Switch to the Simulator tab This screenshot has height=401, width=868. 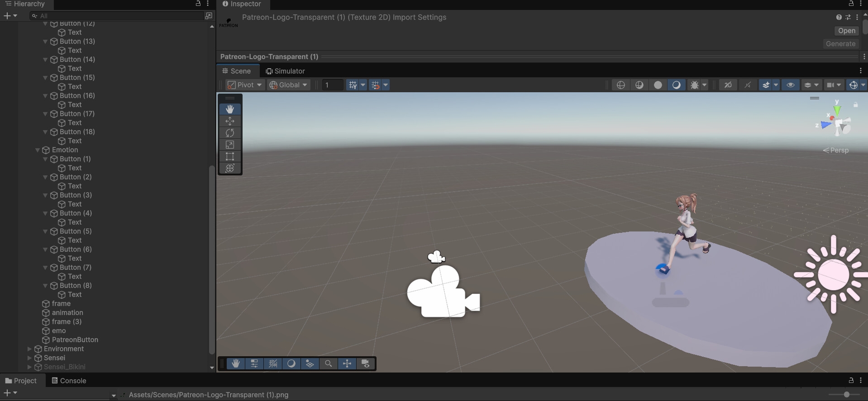[x=286, y=71]
